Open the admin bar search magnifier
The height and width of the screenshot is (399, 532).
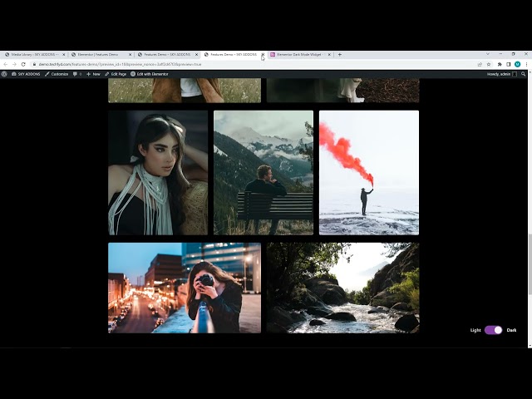(523, 74)
